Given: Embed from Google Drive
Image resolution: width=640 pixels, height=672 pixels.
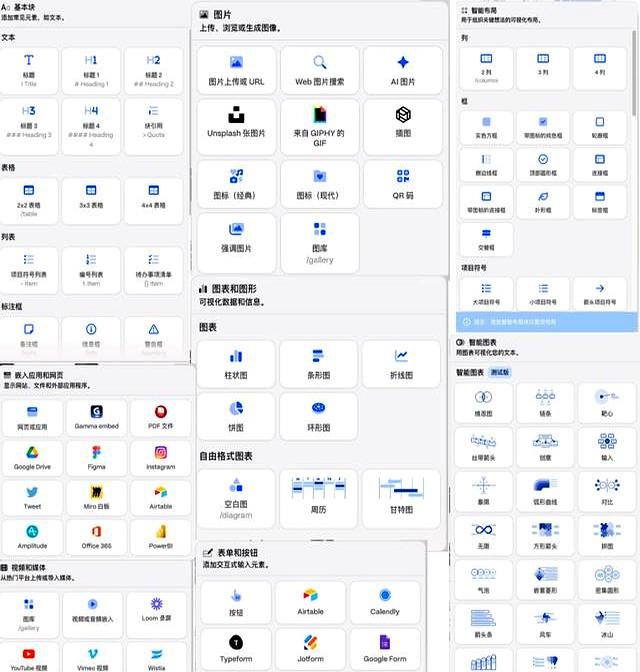Looking at the screenshot, I should coord(32,459).
